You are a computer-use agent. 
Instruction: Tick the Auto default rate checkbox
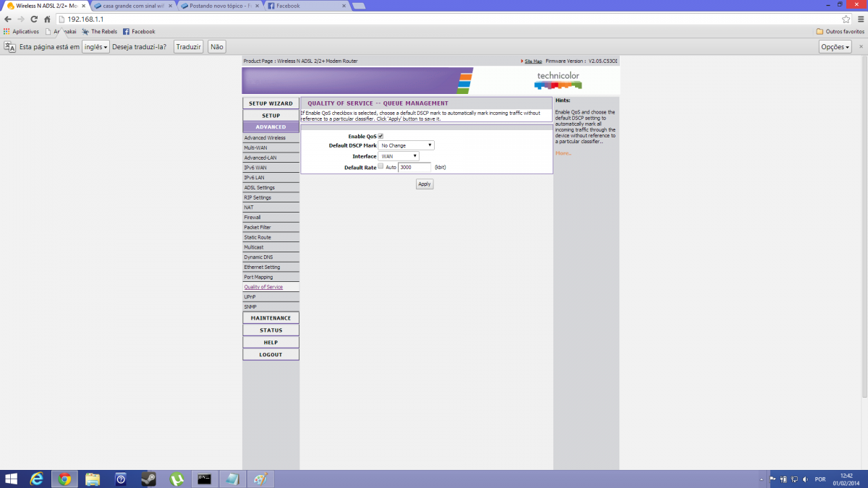coord(380,166)
